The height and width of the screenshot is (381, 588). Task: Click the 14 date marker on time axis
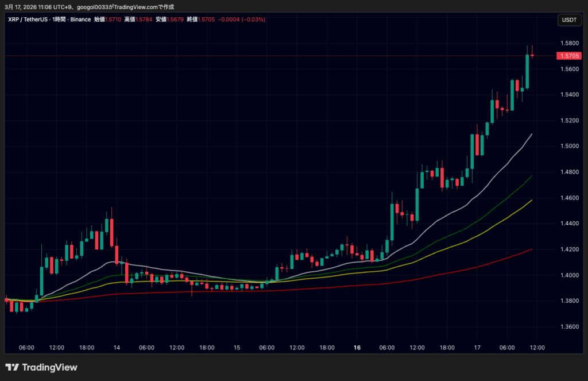pyautogui.click(x=117, y=348)
